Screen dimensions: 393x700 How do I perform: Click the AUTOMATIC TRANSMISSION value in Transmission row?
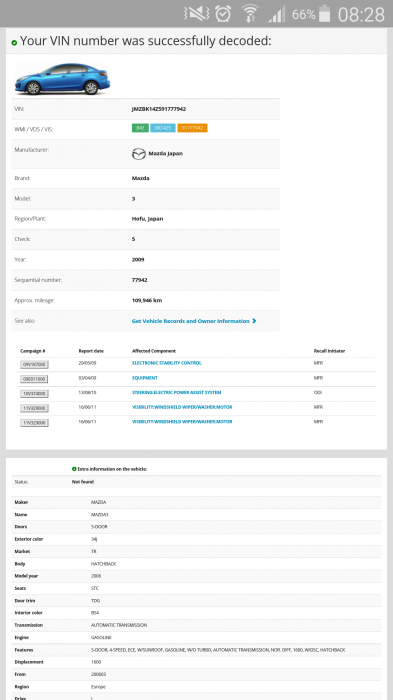(119, 625)
